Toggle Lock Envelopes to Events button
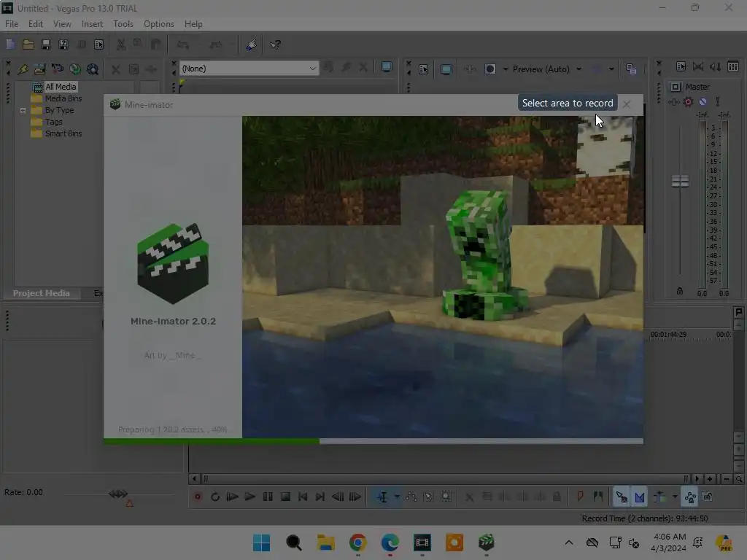 [x=690, y=497]
